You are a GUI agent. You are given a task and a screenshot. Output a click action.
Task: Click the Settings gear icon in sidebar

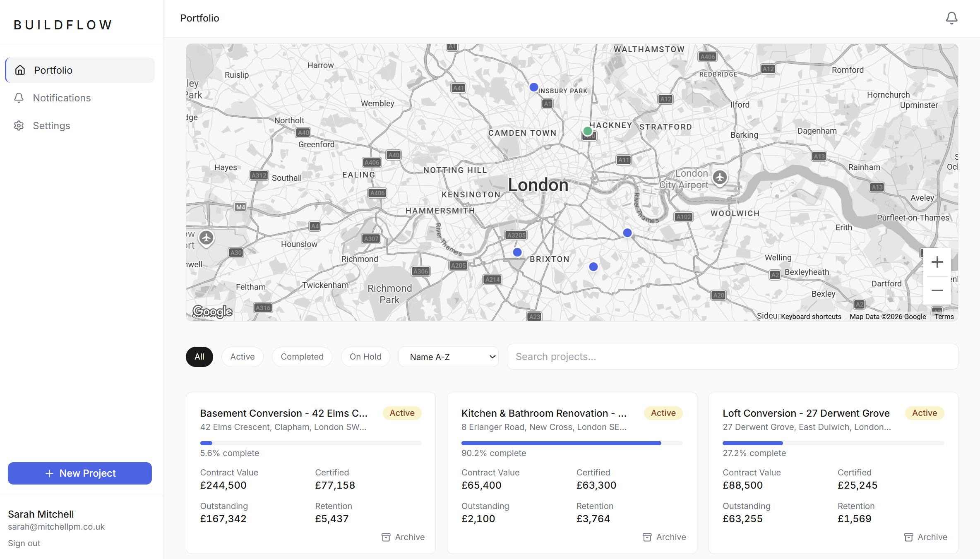[19, 125]
